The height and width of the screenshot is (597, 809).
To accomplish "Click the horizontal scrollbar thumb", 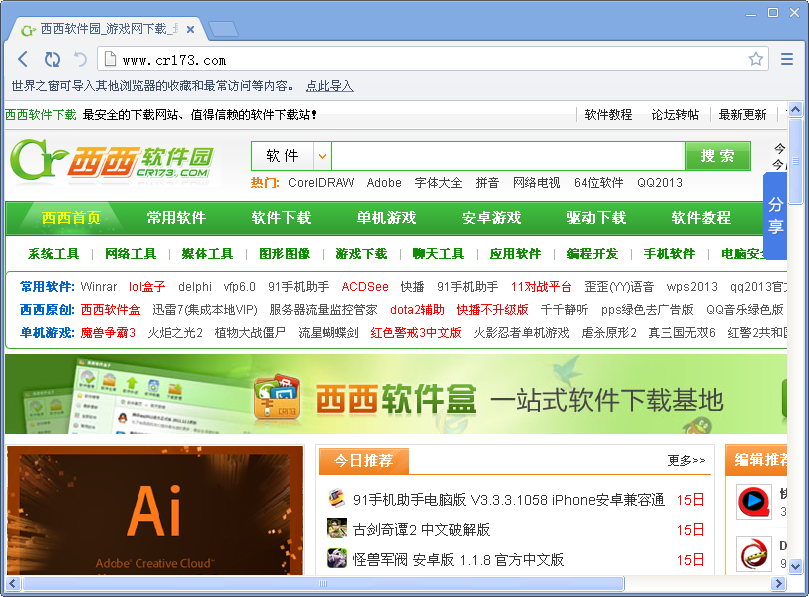I will 323,584.
